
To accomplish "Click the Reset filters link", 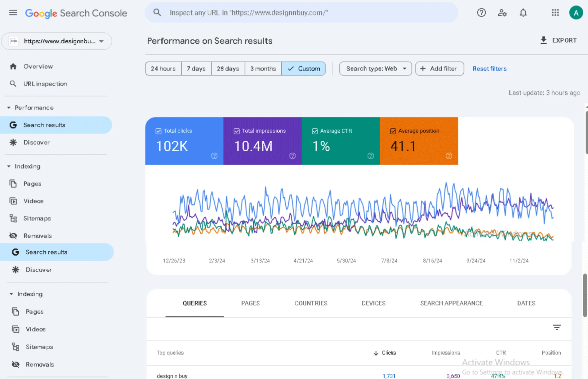I will [489, 68].
